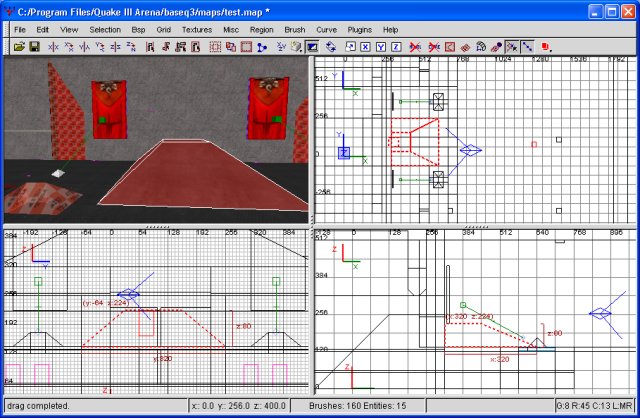The image size is (640, 418).
Task: Select the left red banner in 3D view
Action: 109,109
